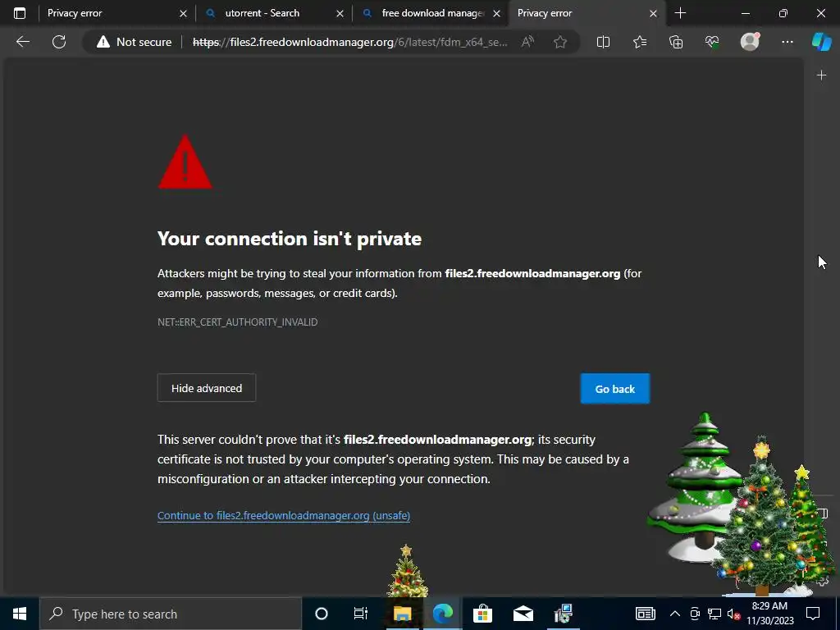
Task: Open the running installer app taskbar icon
Action: [563, 614]
